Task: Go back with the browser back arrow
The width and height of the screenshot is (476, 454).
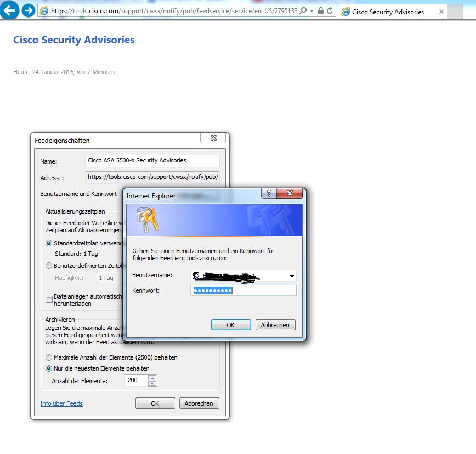Action: (9, 10)
